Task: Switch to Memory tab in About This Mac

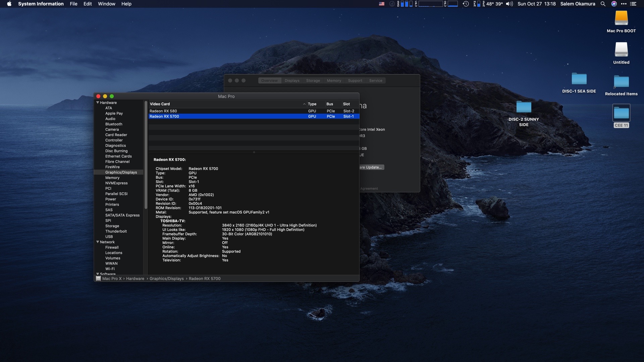Action: 334,80
